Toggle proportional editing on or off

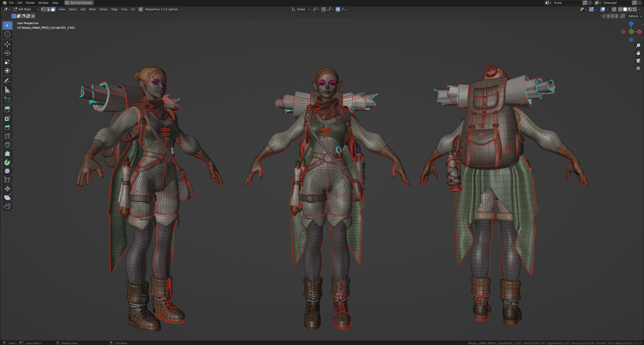338,9
